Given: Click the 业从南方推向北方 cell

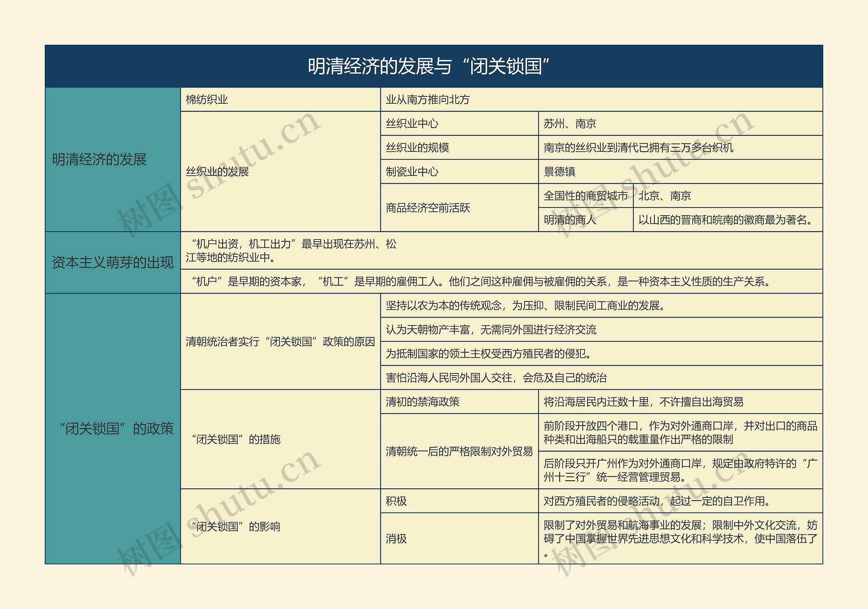Looking at the screenshot, I should tap(601, 99).
